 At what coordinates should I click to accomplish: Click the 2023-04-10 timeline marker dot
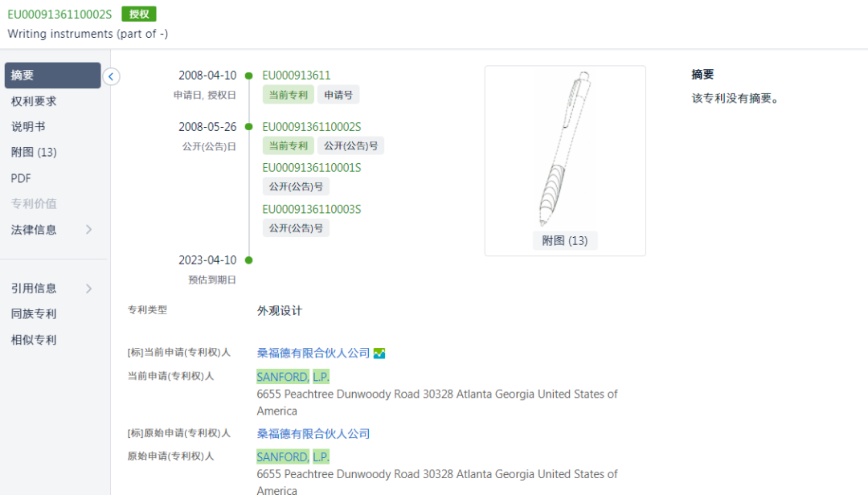(249, 260)
